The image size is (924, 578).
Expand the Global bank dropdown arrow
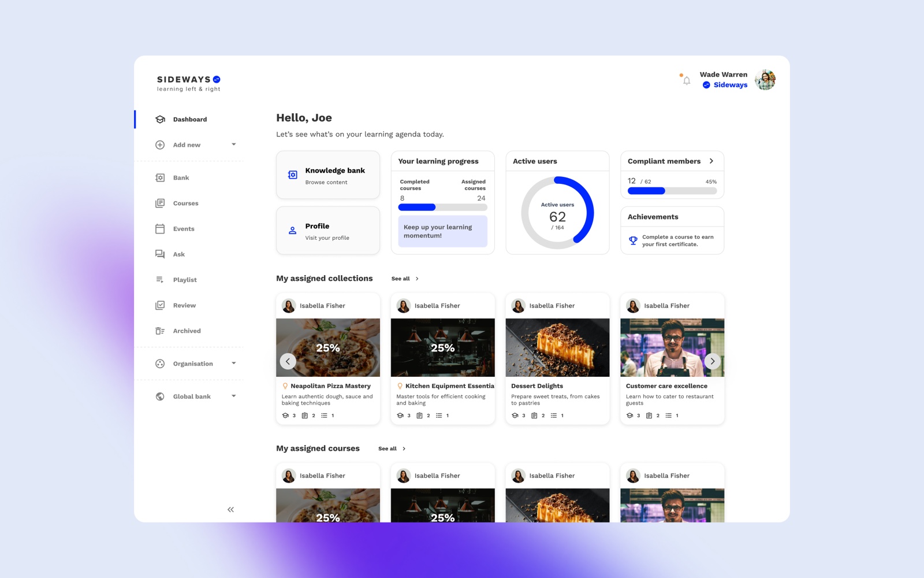pyautogui.click(x=234, y=397)
